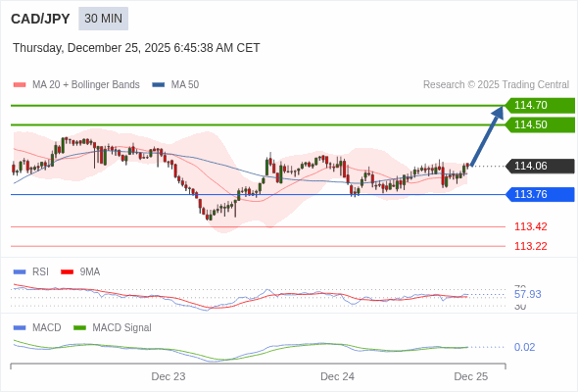Click the RSI value 57.93

tap(528, 295)
